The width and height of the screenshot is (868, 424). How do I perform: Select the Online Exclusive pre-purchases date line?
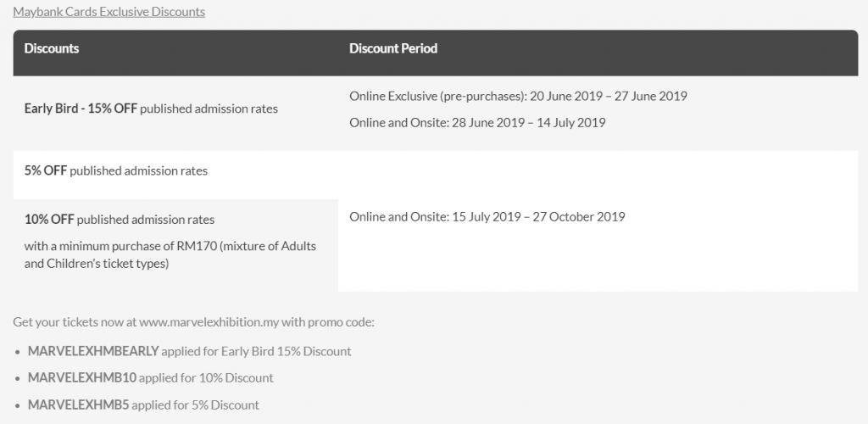point(518,96)
